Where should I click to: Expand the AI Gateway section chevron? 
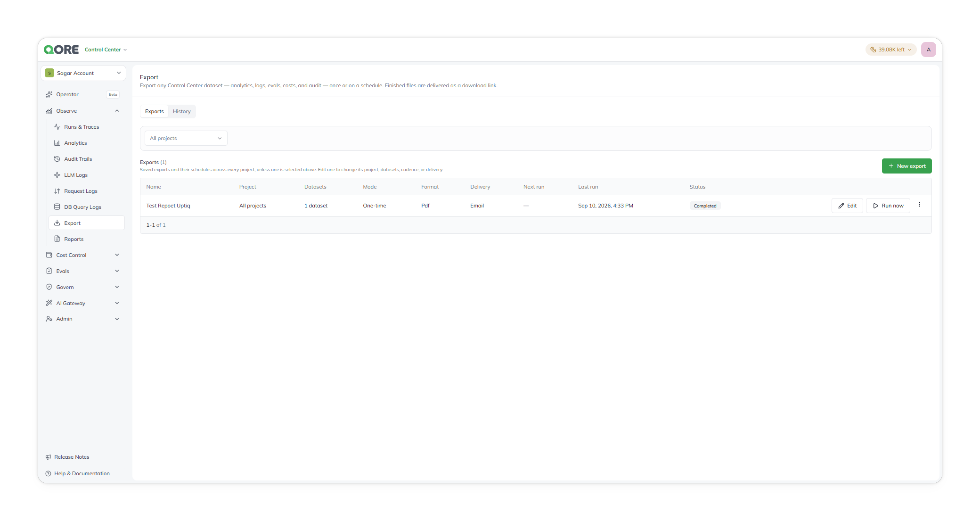coord(117,303)
